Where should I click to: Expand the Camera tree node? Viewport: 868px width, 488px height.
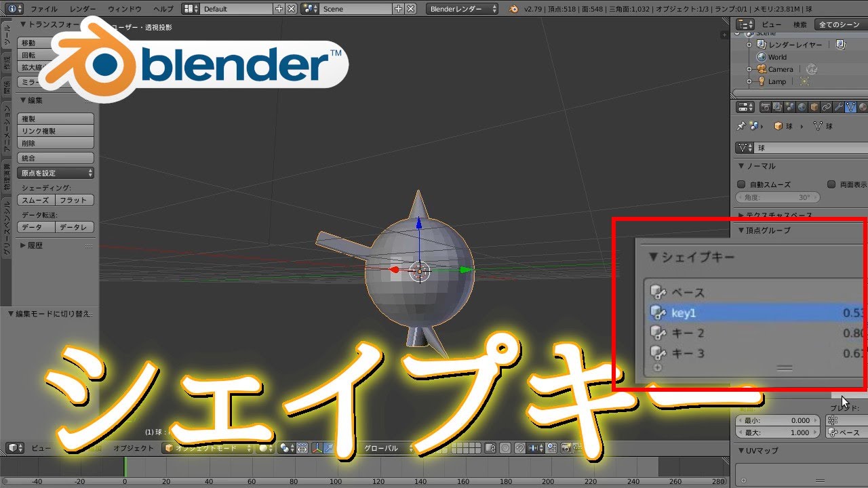[749, 69]
